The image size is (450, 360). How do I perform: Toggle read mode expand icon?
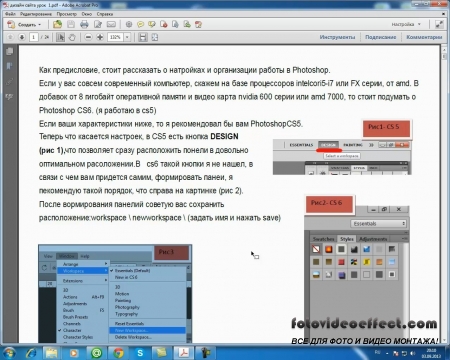click(x=439, y=24)
